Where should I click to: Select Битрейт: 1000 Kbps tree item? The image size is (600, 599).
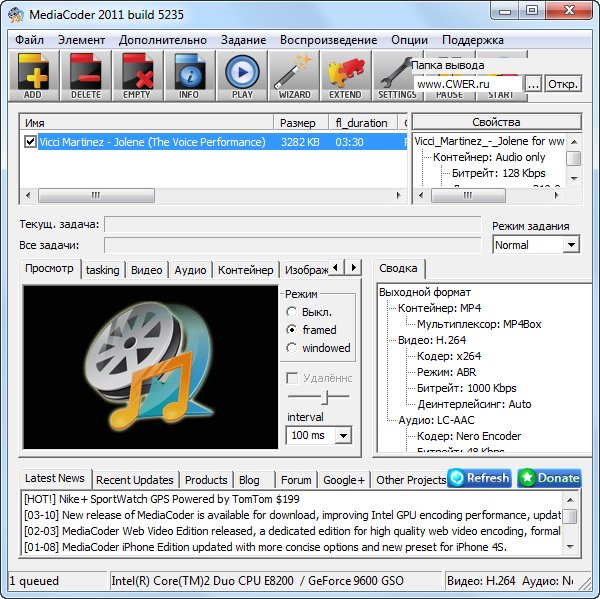[x=466, y=388]
